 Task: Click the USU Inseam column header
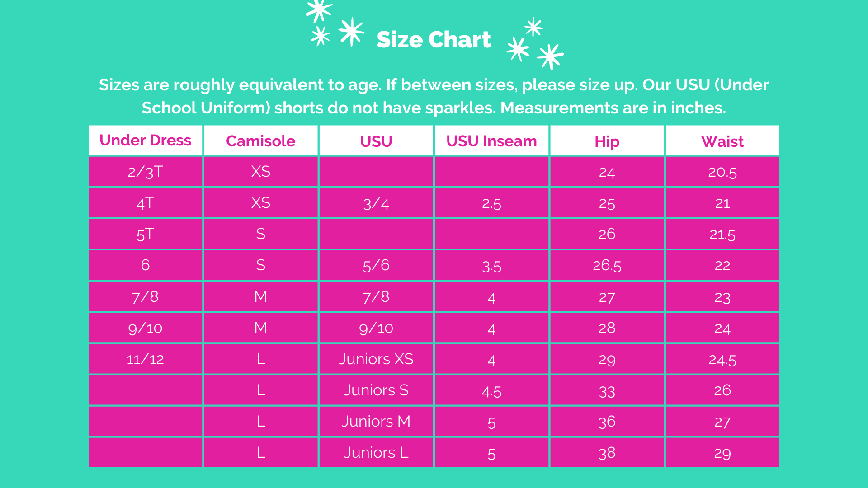(x=491, y=141)
